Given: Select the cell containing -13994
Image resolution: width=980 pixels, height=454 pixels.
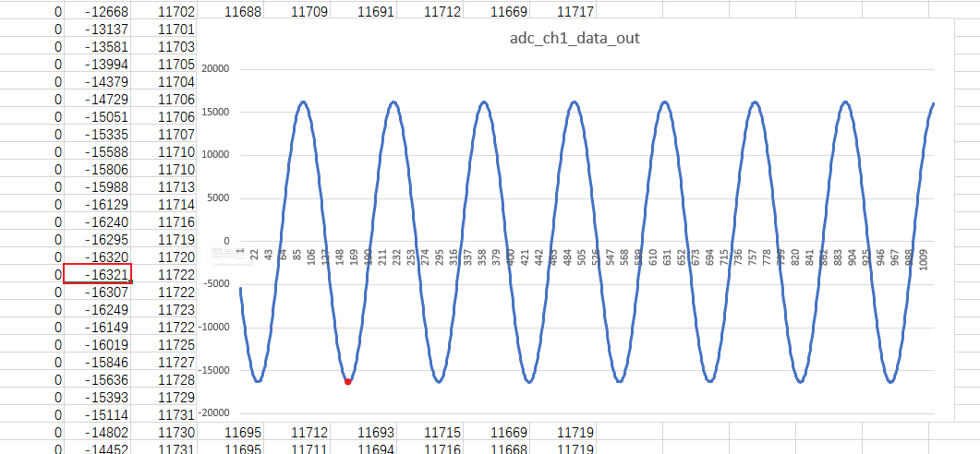Looking at the screenshot, I should [x=98, y=65].
